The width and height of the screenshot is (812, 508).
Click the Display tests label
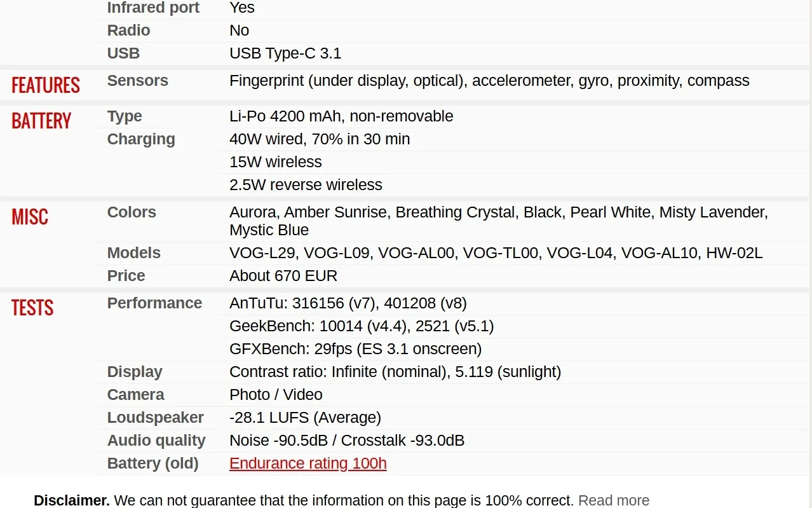coord(135,372)
